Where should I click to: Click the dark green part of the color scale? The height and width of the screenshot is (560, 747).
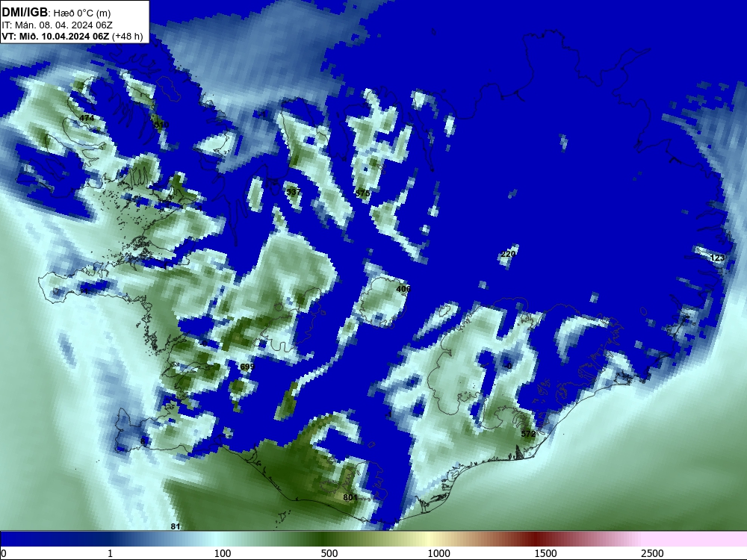[x=324, y=540]
